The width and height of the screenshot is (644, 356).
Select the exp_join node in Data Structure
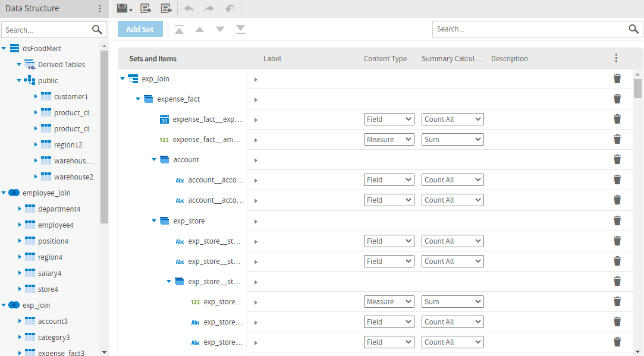(36, 305)
